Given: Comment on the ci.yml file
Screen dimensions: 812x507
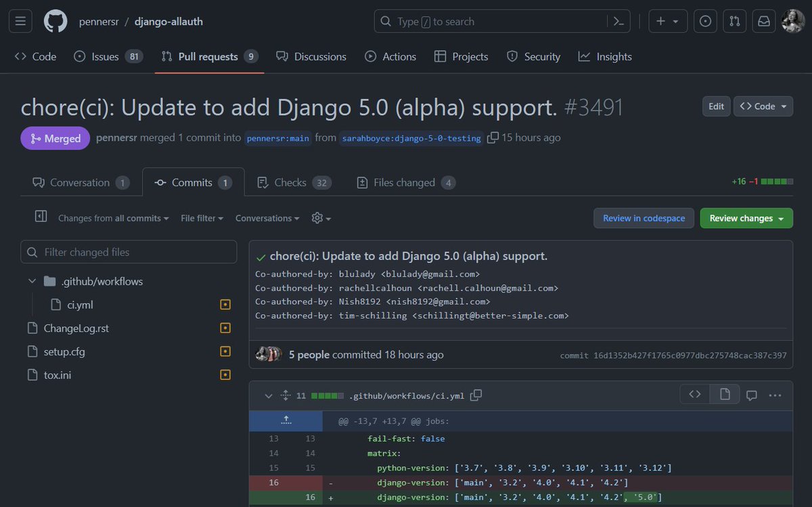Looking at the screenshot, I should tap(751, 395).
